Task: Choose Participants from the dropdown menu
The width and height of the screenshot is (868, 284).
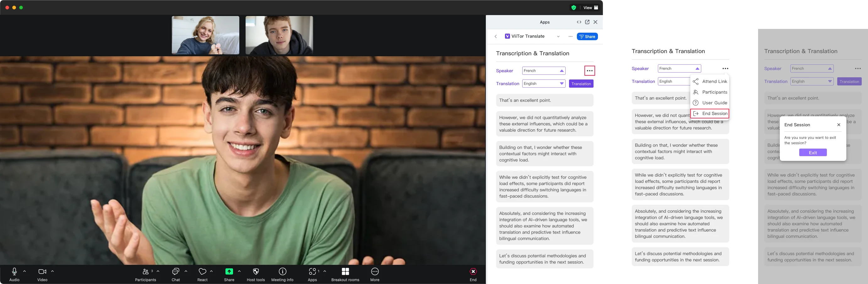Action: pos(710,92)
